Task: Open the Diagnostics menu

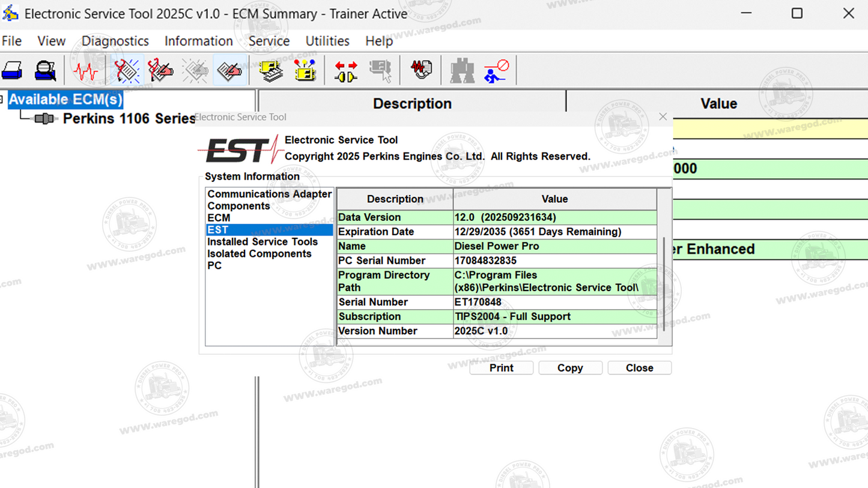Action: point(115,41)
